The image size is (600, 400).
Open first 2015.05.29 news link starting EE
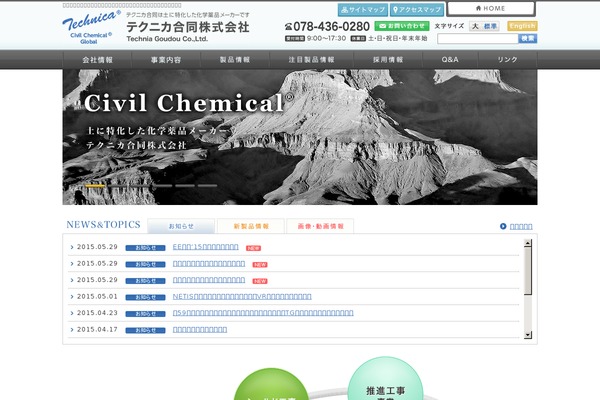205,247
